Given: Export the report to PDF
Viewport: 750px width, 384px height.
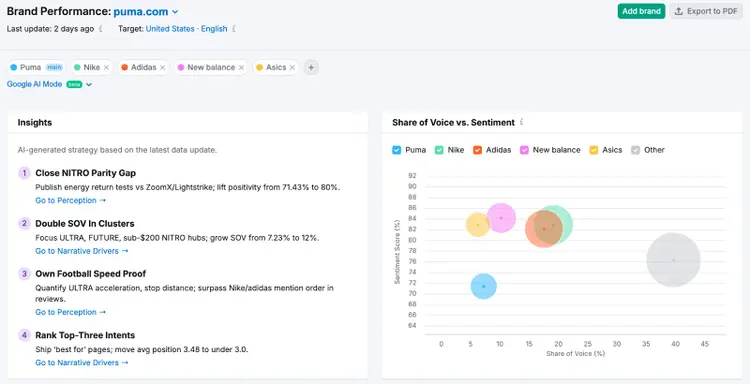Looking at the screenshot, I should pos(706,11).
